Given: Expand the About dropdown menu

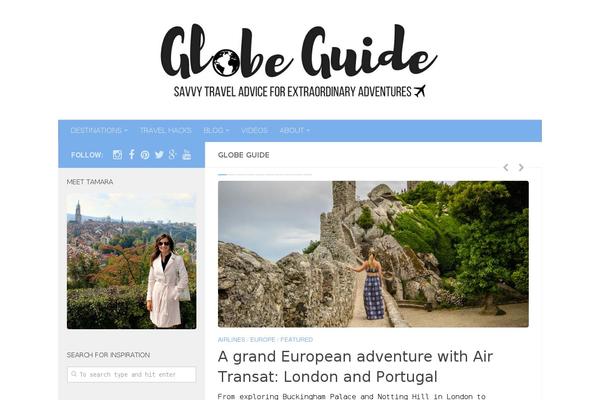Looking at the screenshot, I should pyautogui.click(x=294, y=131).
